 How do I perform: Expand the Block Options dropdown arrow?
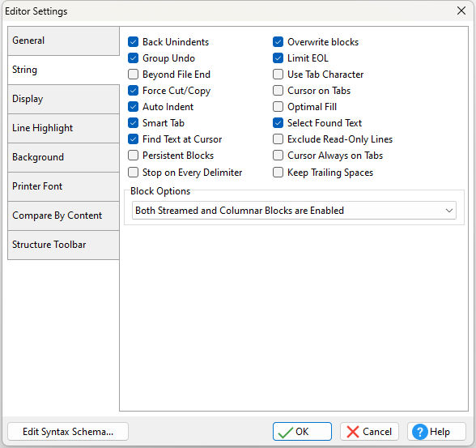(449, 210)
